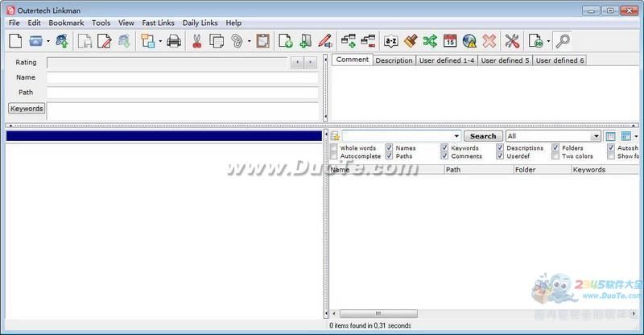Switch to the Description tab

tap(394, 60)
